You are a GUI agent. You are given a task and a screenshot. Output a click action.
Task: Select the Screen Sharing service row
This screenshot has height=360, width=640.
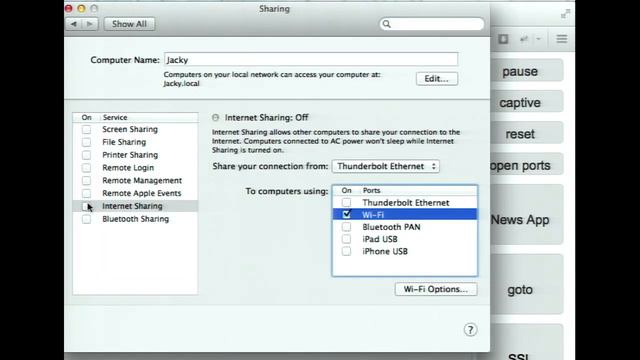click(x=136, y=129)
